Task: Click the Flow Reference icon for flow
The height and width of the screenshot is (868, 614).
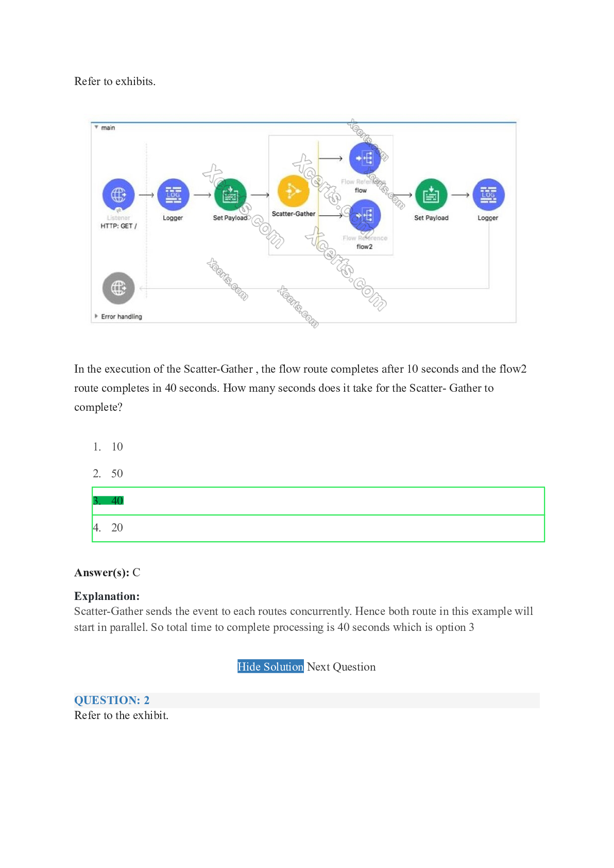Action: (365, 158)
